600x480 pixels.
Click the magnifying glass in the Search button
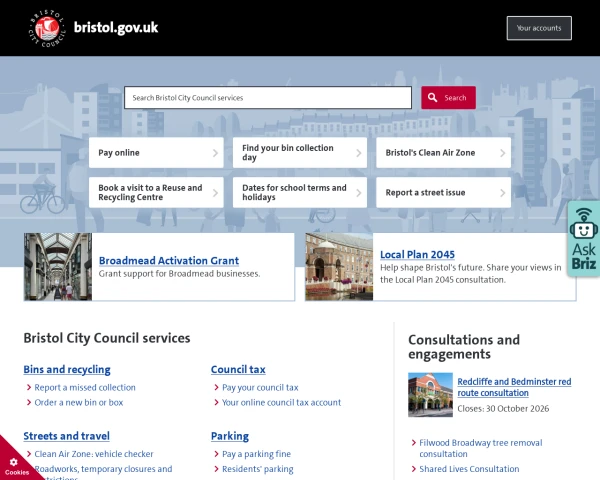tap(432, 98)
